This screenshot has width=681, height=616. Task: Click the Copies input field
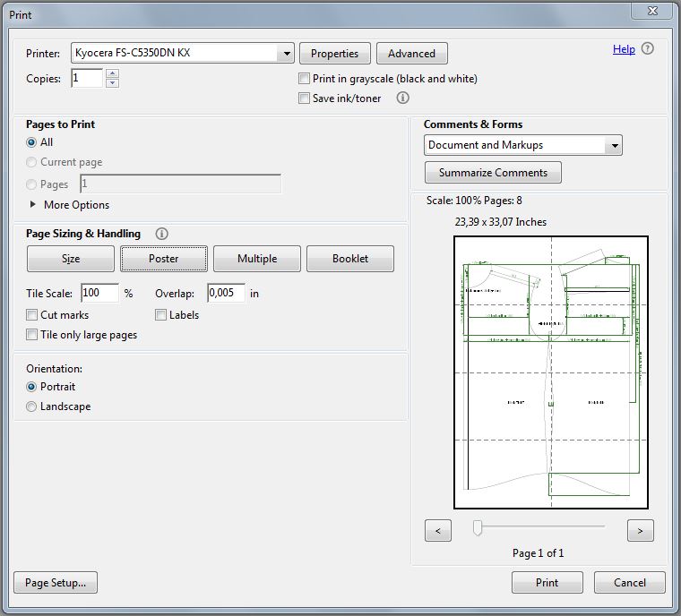87,78
